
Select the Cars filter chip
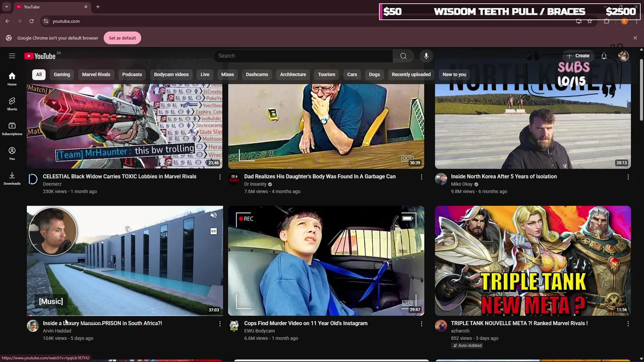click(x=352, y=74)
